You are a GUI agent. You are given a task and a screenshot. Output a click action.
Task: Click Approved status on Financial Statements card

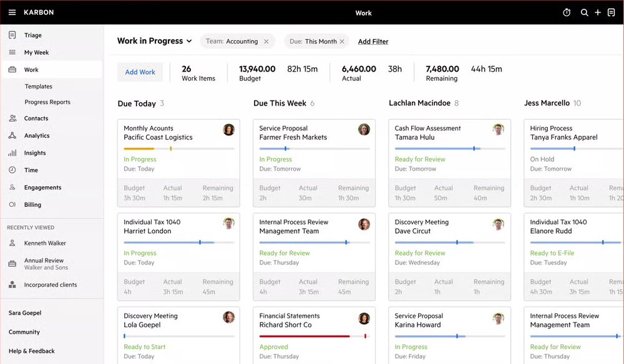[273, 347]
